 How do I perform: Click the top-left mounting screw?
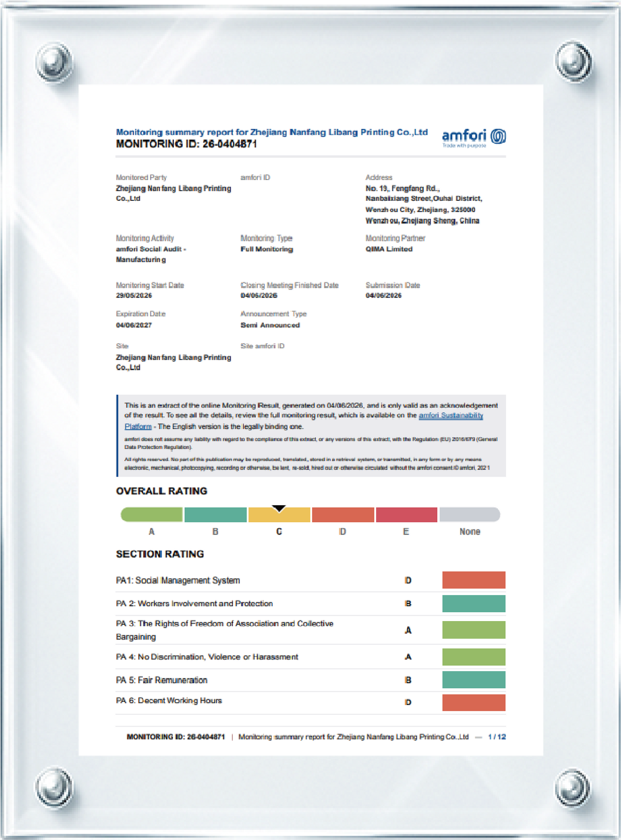pyautogui.click(x=54, y=63)
